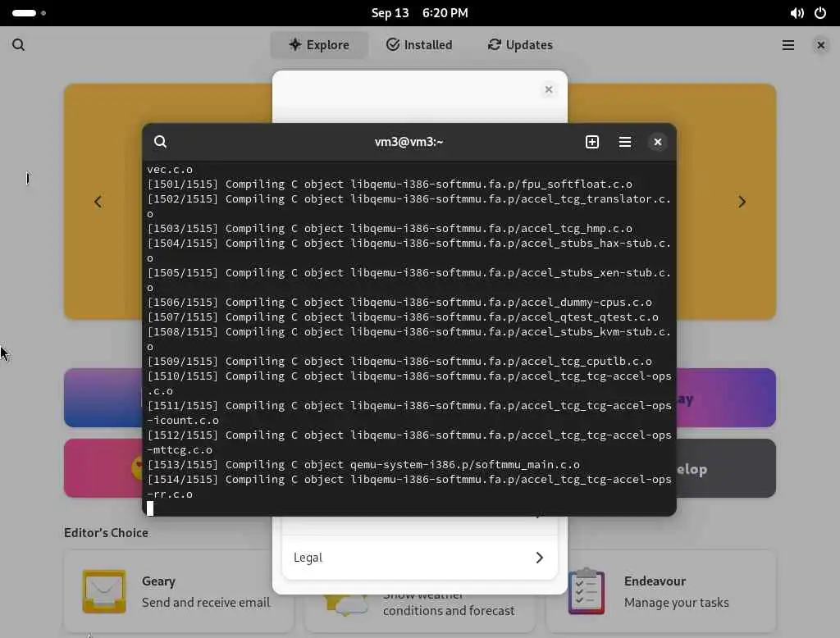Click terminal line [1503/1515] accel_tcg_hmp.c.o
The height and width of the screenshot is (638, 840).
[x=390, y=228]
